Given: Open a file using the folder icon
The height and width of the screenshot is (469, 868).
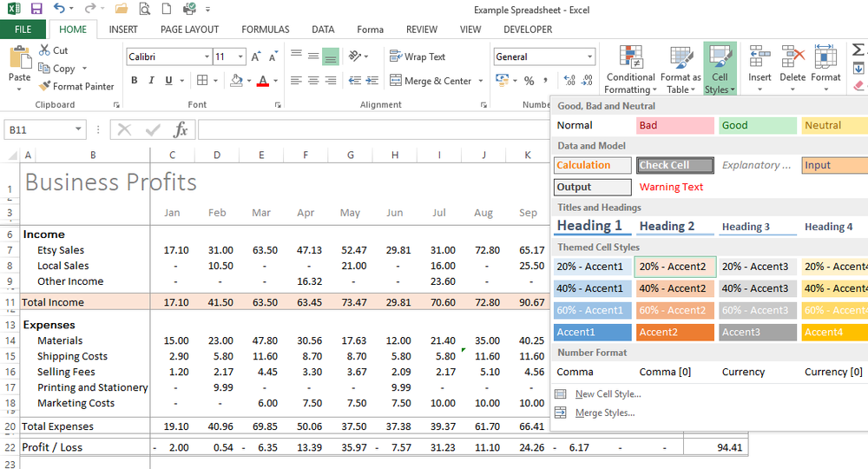Looking at the screenshot, I should 122,9.
